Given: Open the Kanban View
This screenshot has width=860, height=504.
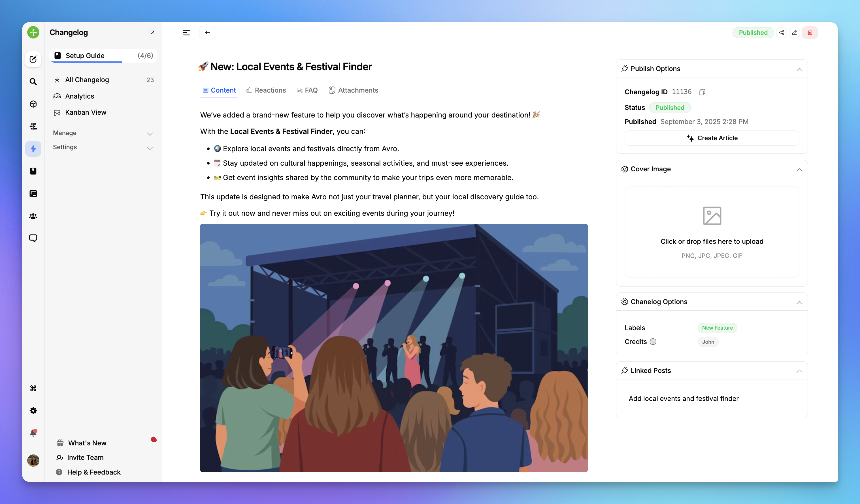Looking at the screenshot, I should coord(85,112).
